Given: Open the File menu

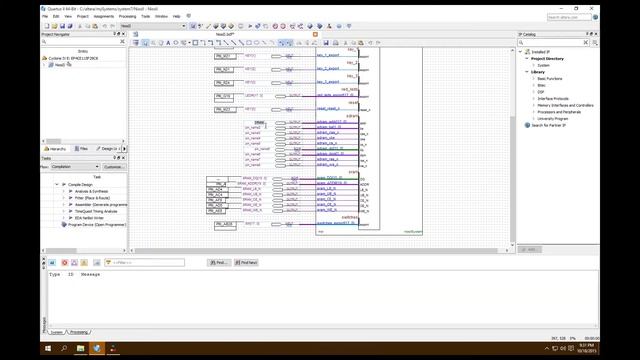Looking at the screenshot, I should pos(45,16).
